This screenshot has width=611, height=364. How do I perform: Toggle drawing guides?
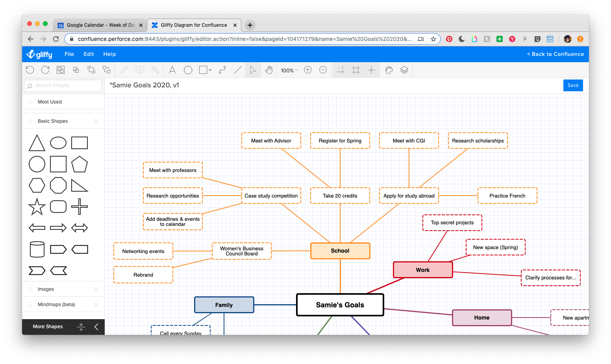point(371,70)
